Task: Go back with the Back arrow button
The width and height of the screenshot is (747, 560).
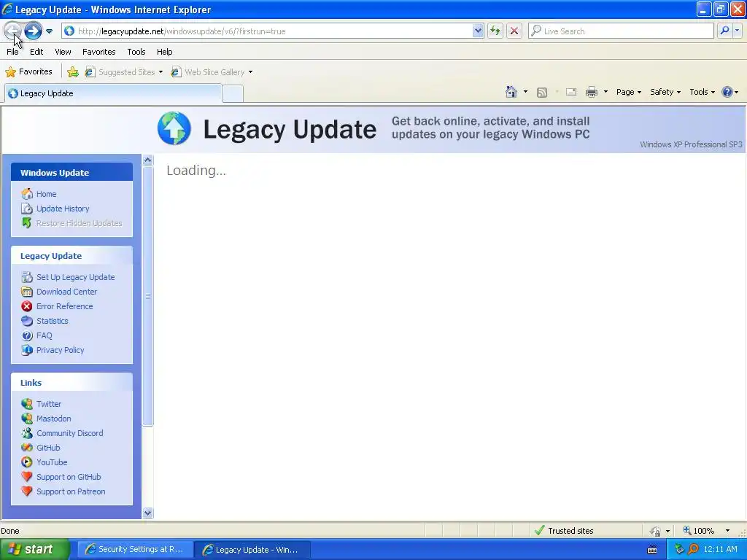Action: pyautogui.click(x=12, y=31)
